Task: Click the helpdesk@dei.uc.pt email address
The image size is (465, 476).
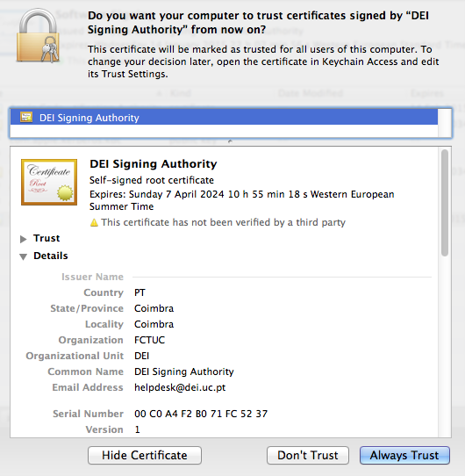Action: pyautogui.click(x=180, y=387)
